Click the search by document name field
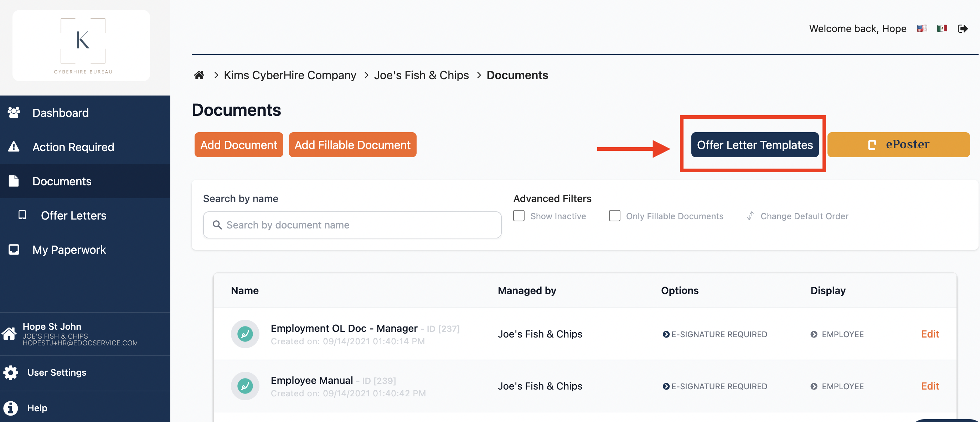 [x=352, y=225]
